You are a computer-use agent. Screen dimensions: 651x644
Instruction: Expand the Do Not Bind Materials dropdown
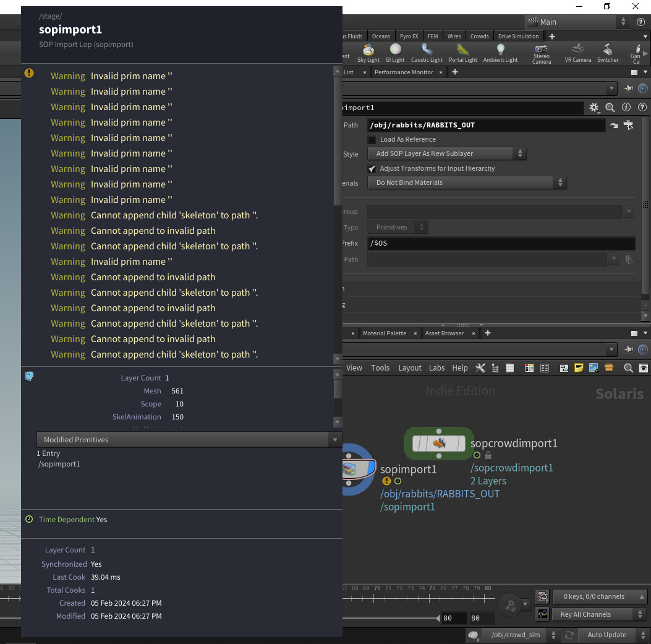(467, 183)
